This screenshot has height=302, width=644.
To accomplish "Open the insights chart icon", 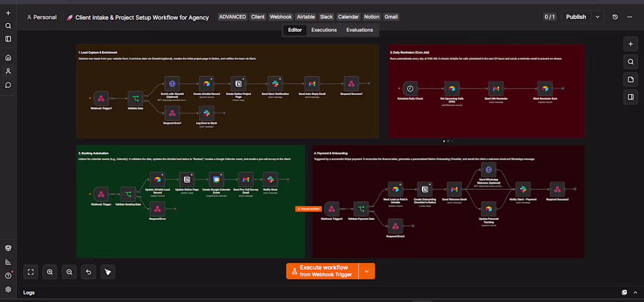I will (8, 262).
